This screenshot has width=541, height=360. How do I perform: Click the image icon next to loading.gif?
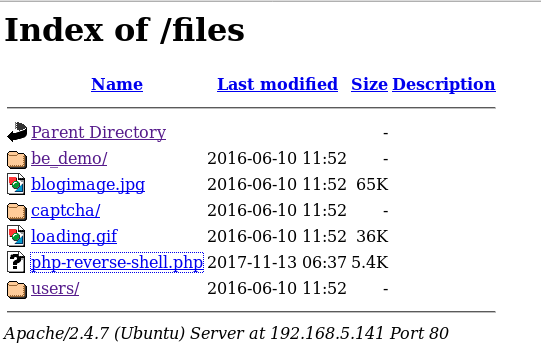16,236
